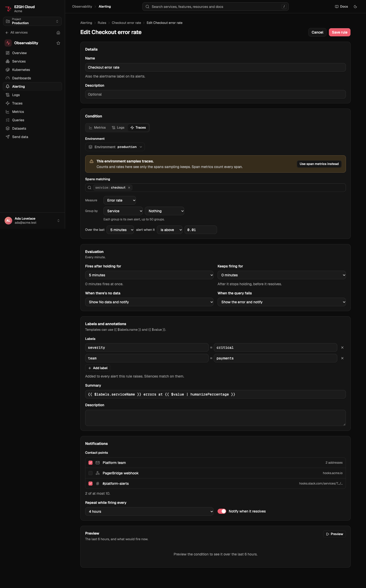Viewport: 366px width, 588px height.
Task: Uncheck the Platform team contact point
Action: point(90,463)
